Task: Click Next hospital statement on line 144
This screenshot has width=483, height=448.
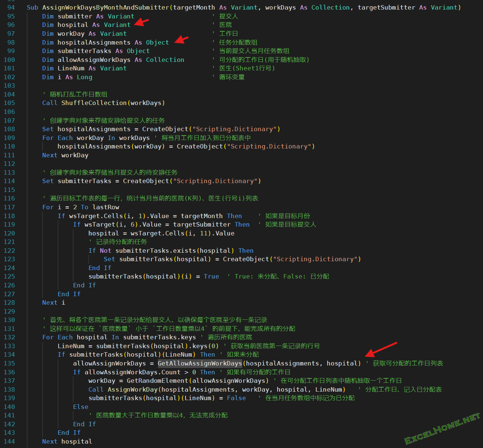Action: tap(67, 441)
